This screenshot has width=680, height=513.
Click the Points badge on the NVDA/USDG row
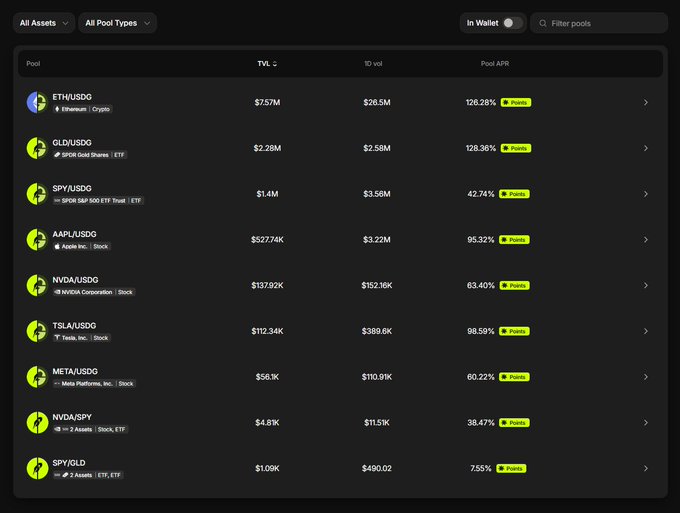514,286
